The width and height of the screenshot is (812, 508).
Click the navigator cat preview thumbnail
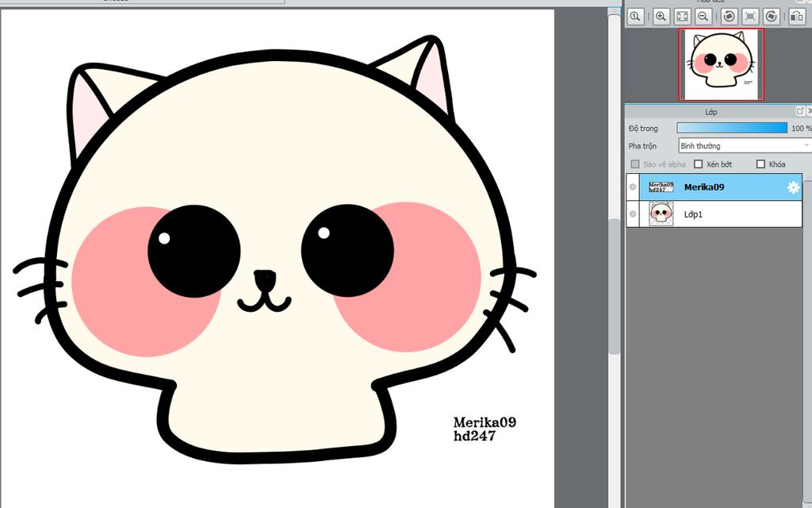pyautogui.click(x=722, y=64)
